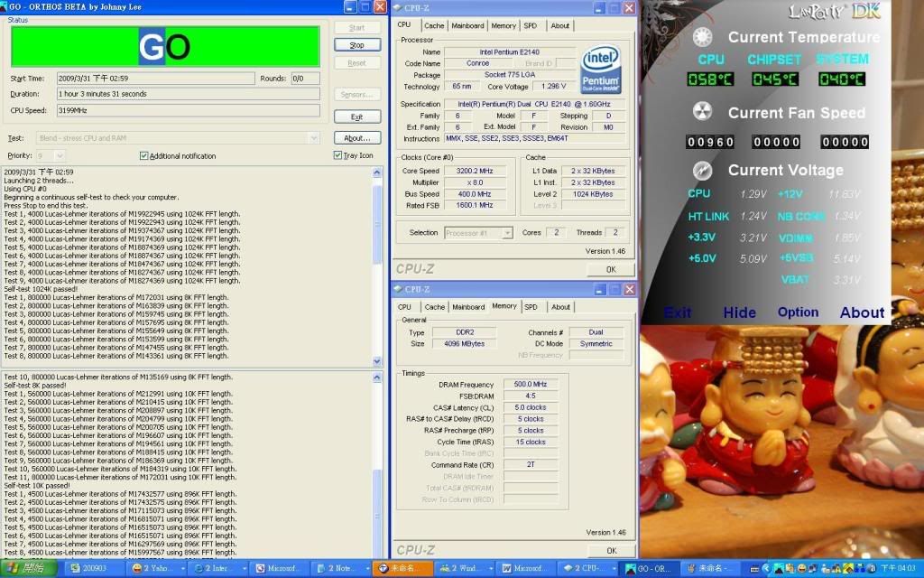Viewport: 924px width, 578px height.
Task: Open Mainboard tab in CPU-Z memory window
Action: pos(468,307)
